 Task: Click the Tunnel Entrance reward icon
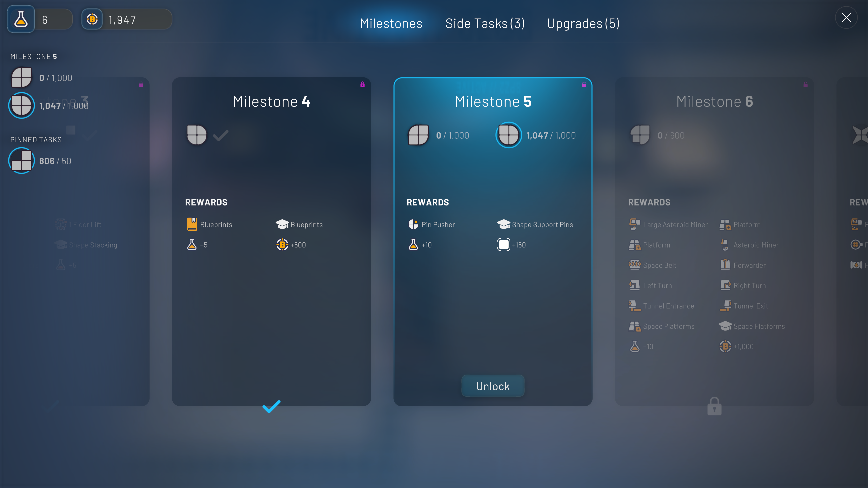coord(634,305)
